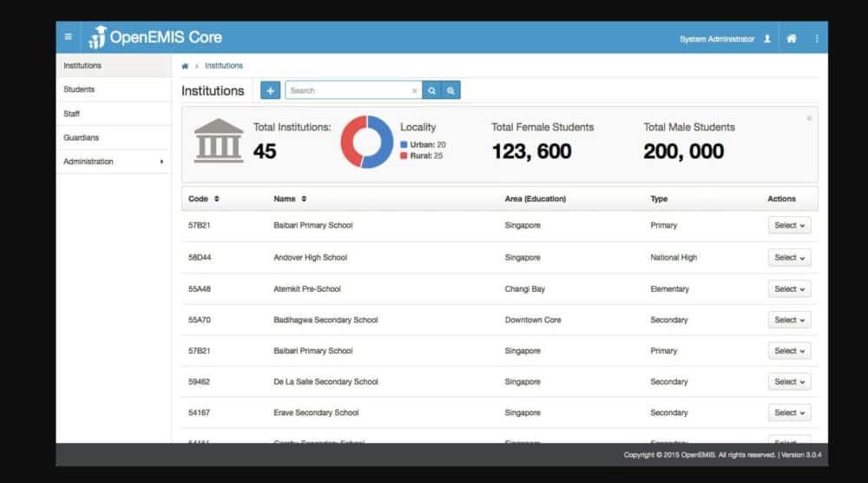Add a new institution with plus button

270,90
